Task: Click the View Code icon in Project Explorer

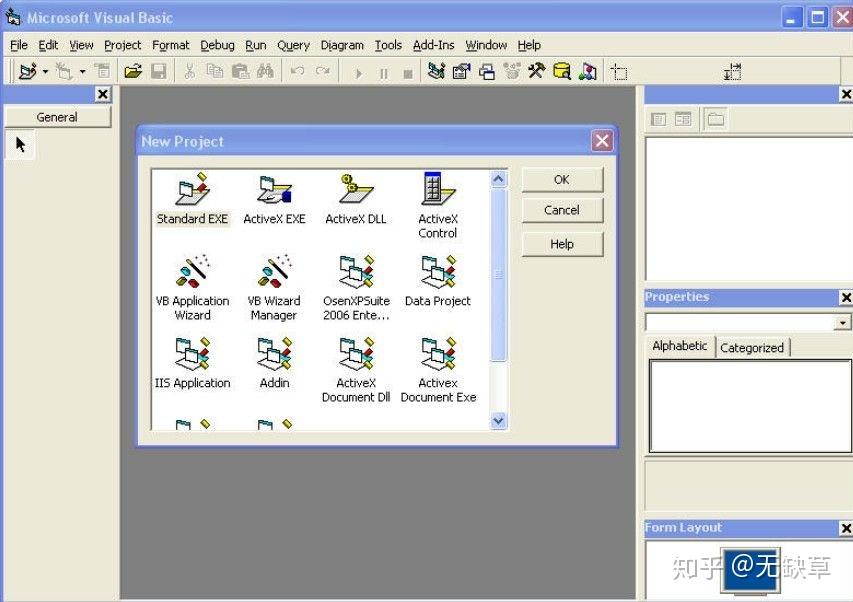Action: [x=658, y=119]
